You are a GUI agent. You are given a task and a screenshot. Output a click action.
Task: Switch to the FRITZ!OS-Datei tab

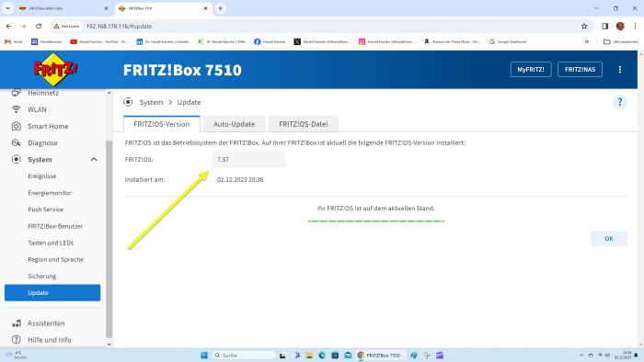(x=304, y=124)
